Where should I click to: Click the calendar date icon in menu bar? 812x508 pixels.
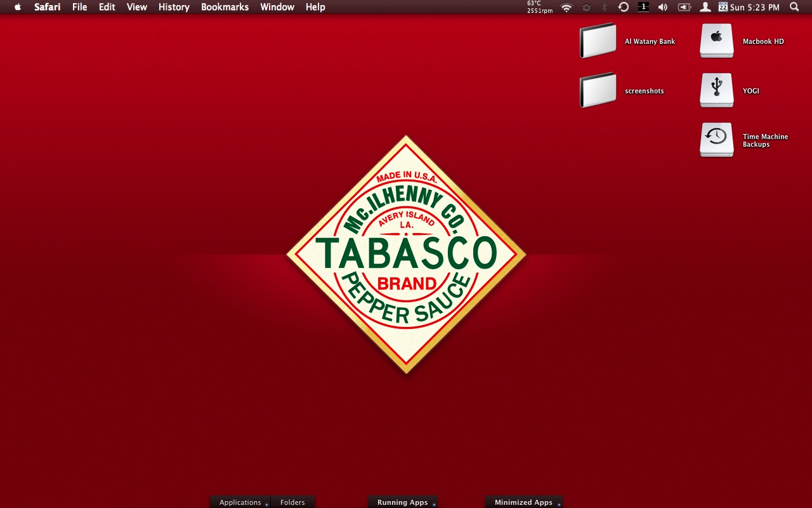tap(723, 7)
